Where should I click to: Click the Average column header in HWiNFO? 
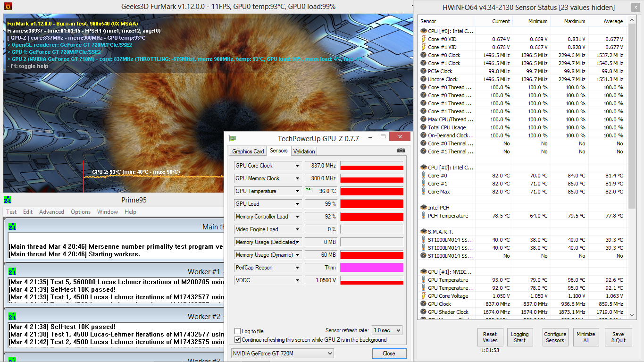pos(607,21)
